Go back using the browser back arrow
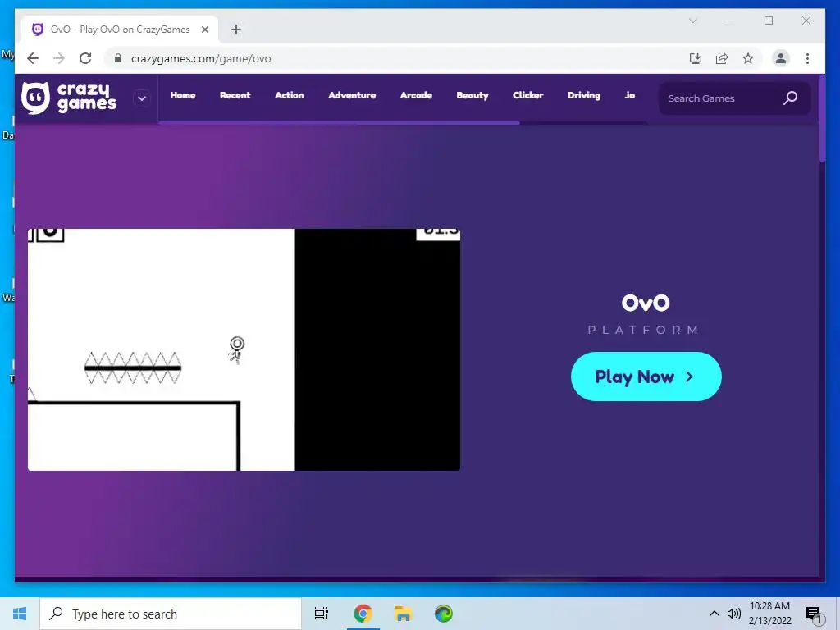This screenshot has height=630, width=840. (x=33, y=58)
